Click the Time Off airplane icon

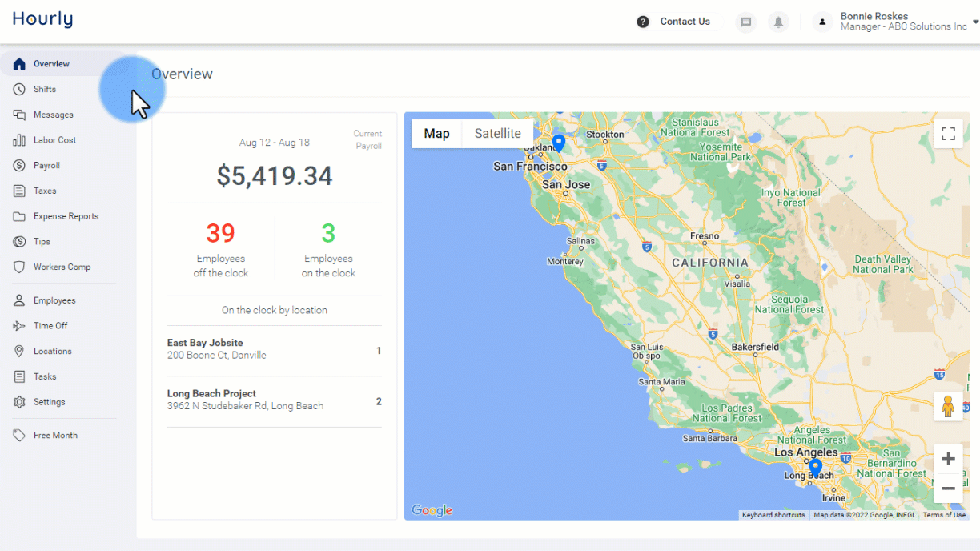pos(19,326)
